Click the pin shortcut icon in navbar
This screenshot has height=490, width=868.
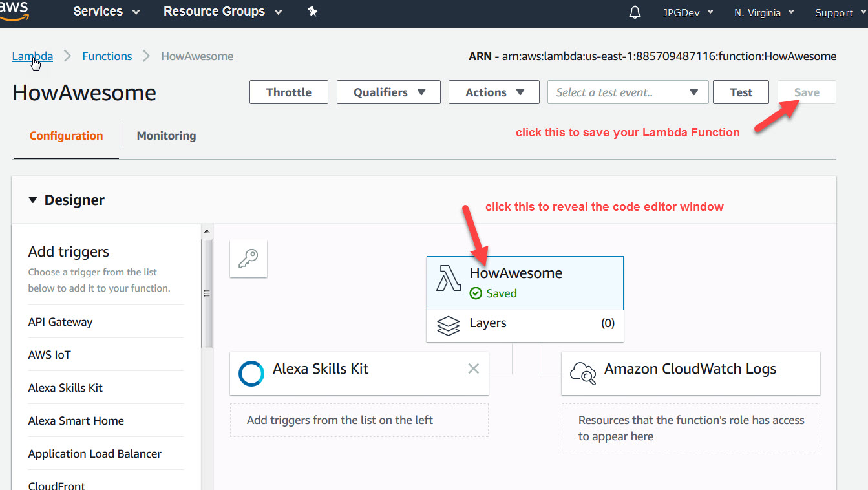point(313,12)
